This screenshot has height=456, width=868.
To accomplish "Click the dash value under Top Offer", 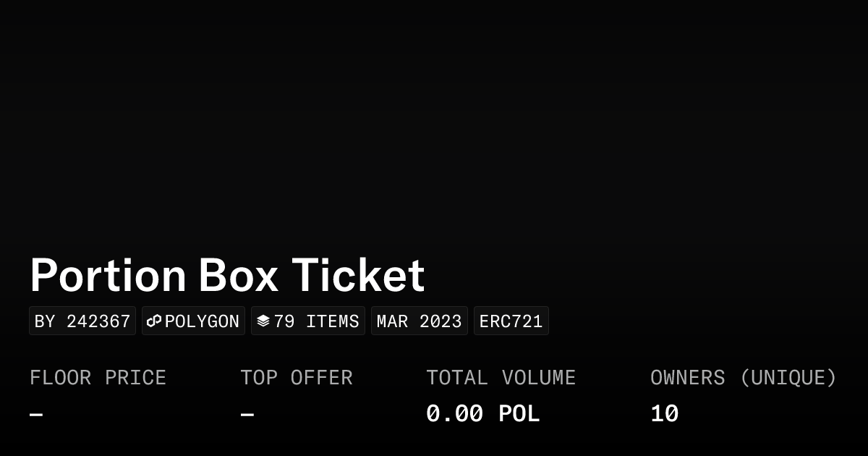I will click(x=247, y=415).
